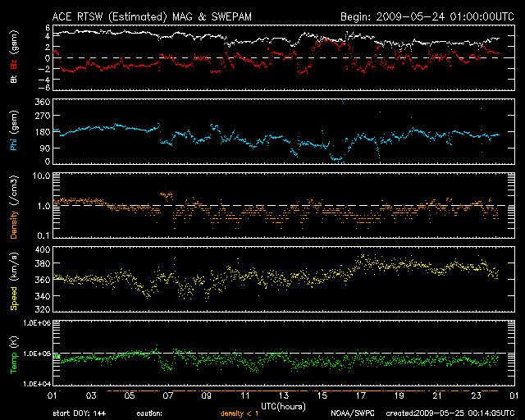
Task: Select the '17' hour label on the time axis
Action: [x=361, y=395]
